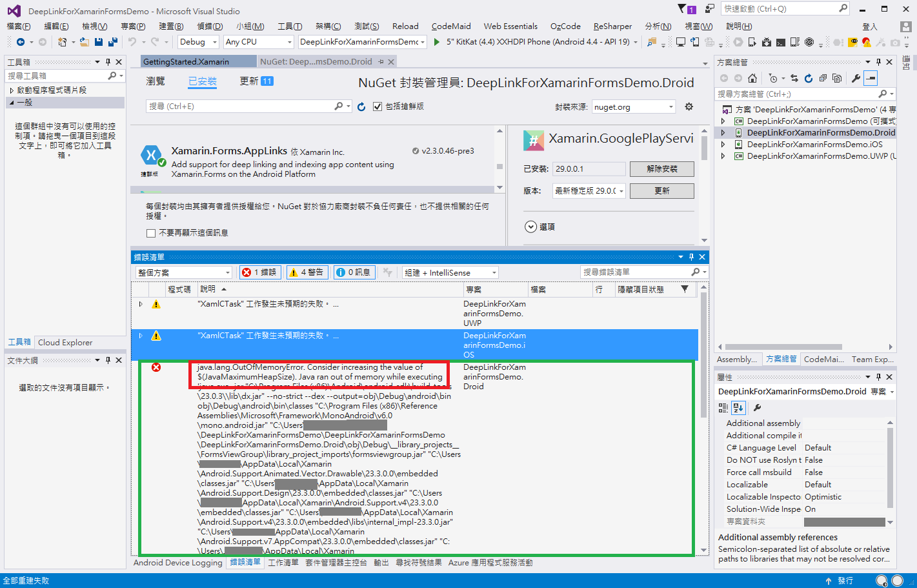Toggle the 0 Messages filter button
This screenshot has height=588, width=917.
pos(354,272)
